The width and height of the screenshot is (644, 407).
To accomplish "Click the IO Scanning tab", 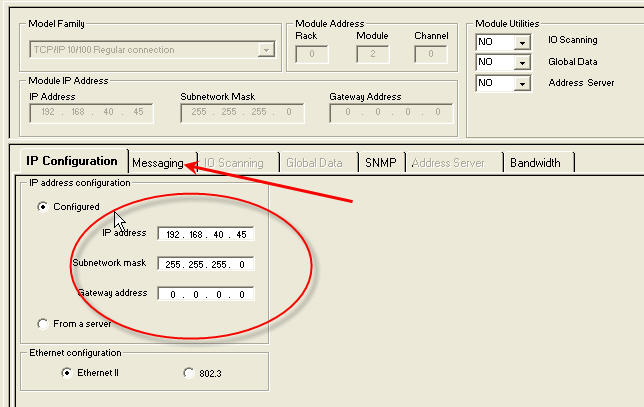I will (234, 163).
